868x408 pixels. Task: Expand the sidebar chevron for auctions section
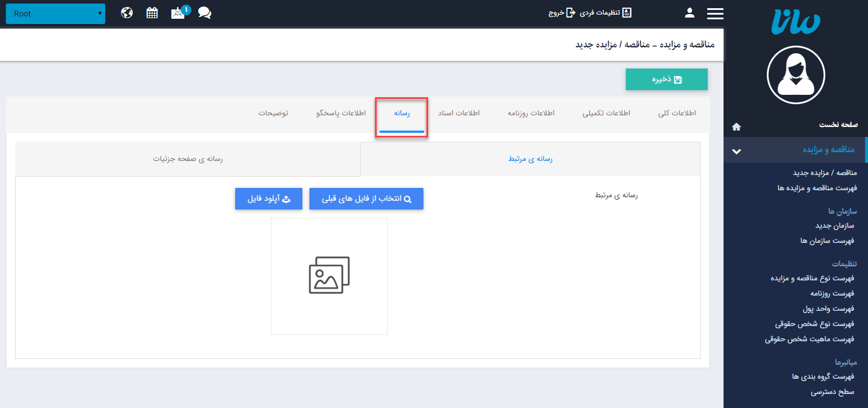736,150
